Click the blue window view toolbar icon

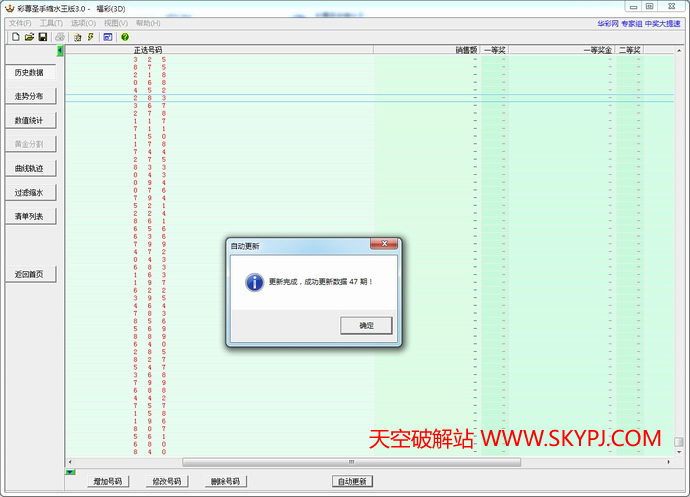click(x=108, y=37)
